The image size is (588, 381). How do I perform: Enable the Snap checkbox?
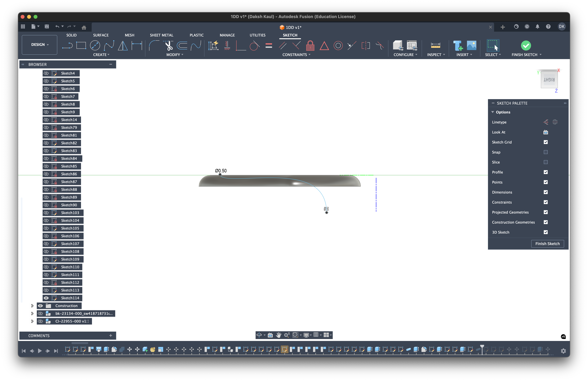pos(546,152)
